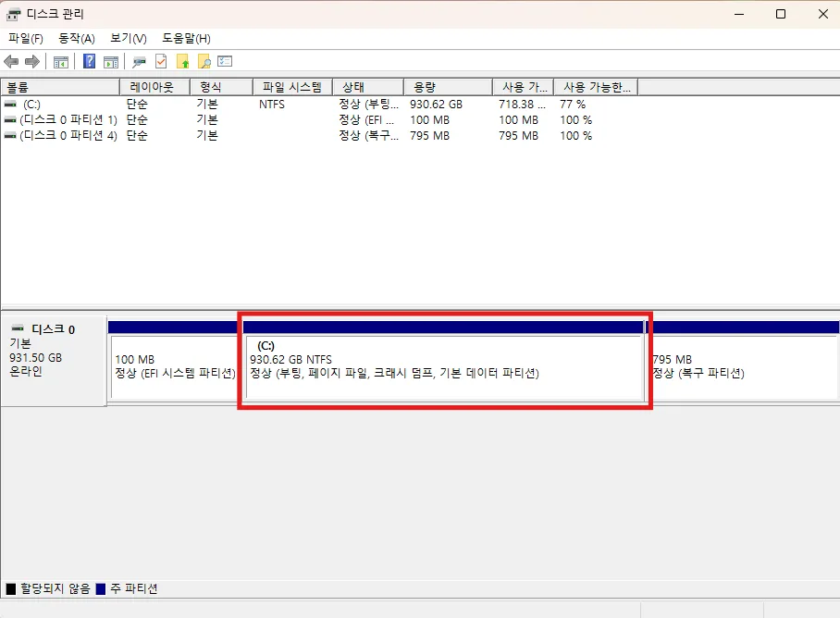Click the 정상 (EFI ... status cell
Viewport: 840px width, 618px height.
click(366, 120)
